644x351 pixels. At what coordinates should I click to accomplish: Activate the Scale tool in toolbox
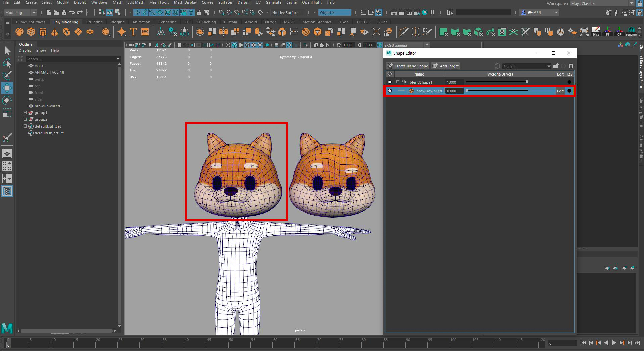(x=7, y=113)
